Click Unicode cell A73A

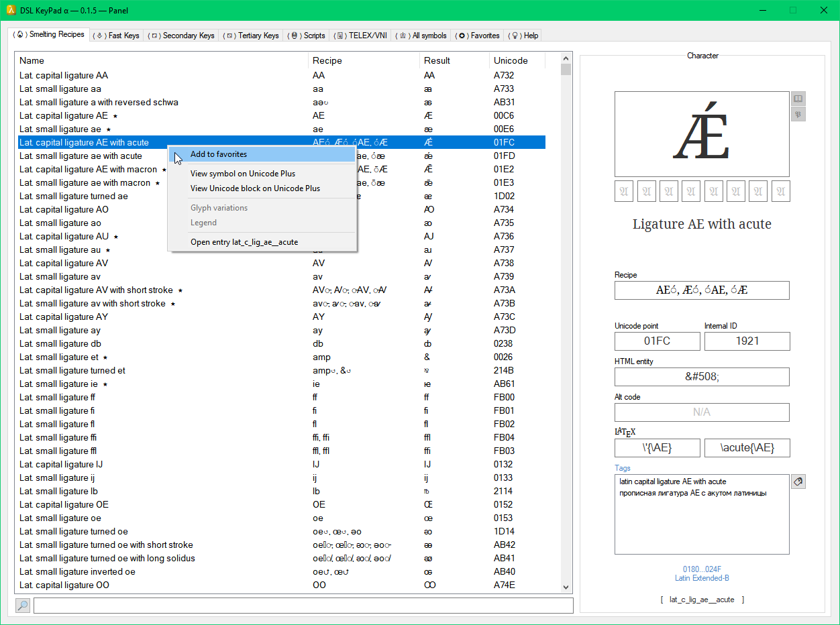[505, 290]
